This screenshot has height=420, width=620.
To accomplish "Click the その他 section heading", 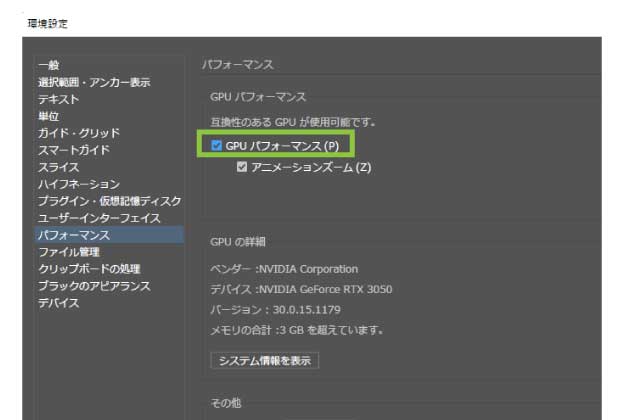I will (x=226, y=403).
